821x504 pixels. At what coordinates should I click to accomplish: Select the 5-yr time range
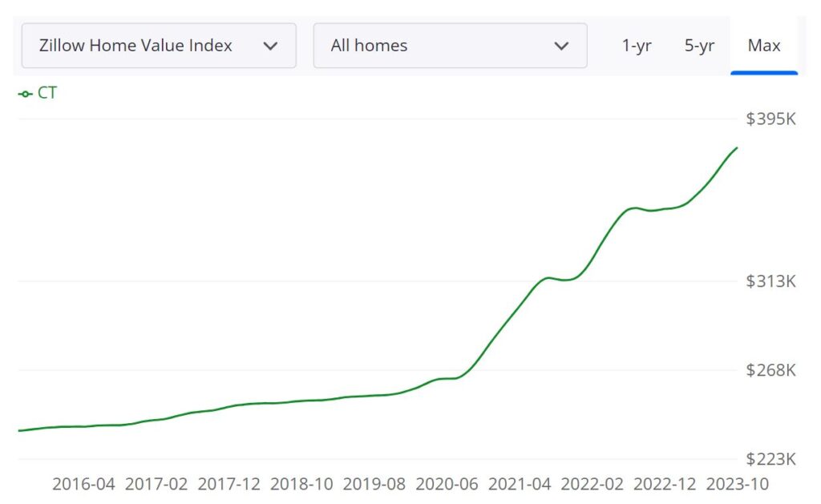point(701,46)
